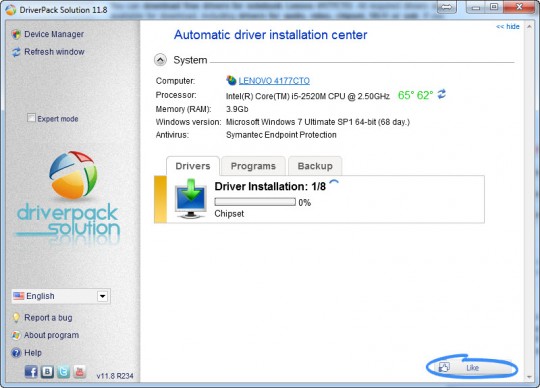The height and width of the screenshot is (388, 540).
Task: Open the YouTube social icon
Action: coord(80,372)
